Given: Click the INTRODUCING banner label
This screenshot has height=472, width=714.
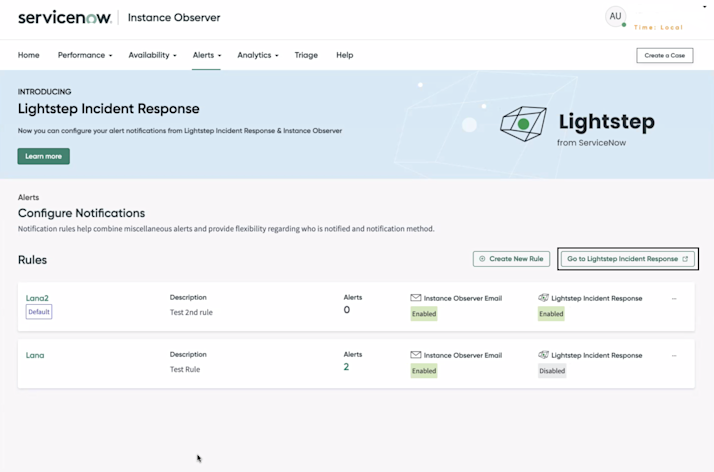Looking at the screenshot, I should pos(45,91).
